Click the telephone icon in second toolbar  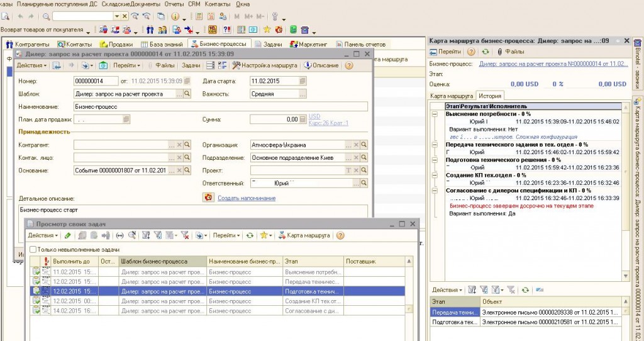tap(304, 30)
